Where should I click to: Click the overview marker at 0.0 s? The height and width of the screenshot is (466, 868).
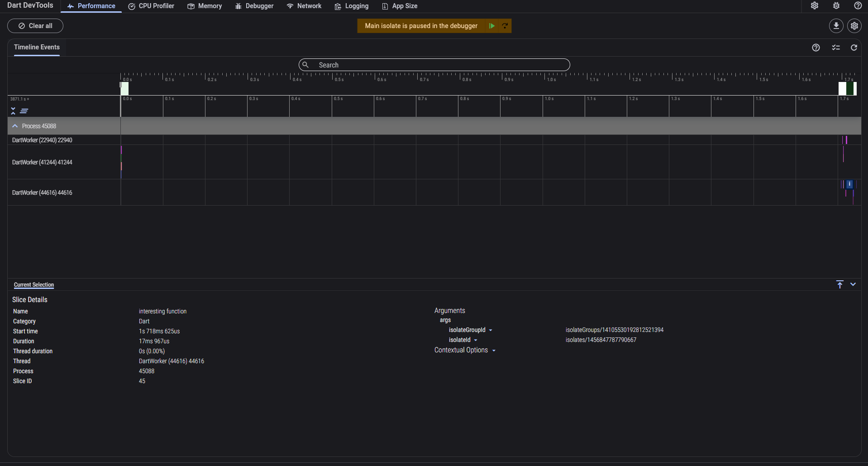(x=124, y=88)
